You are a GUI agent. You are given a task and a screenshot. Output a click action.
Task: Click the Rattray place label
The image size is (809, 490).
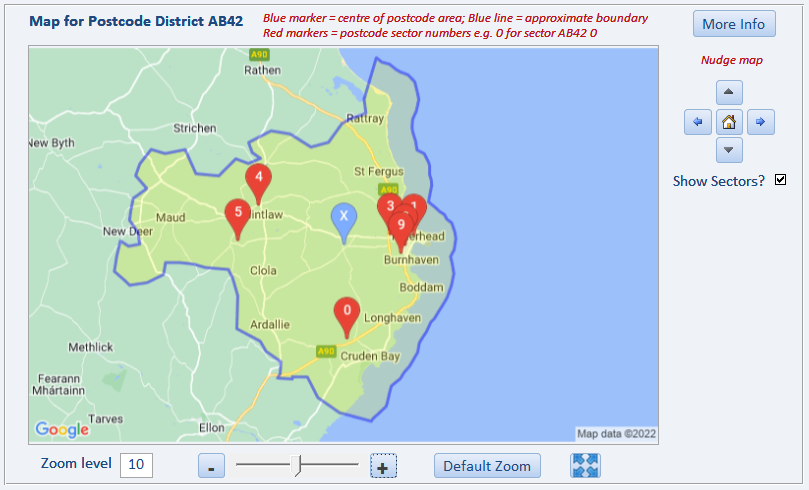coord(365,119)
